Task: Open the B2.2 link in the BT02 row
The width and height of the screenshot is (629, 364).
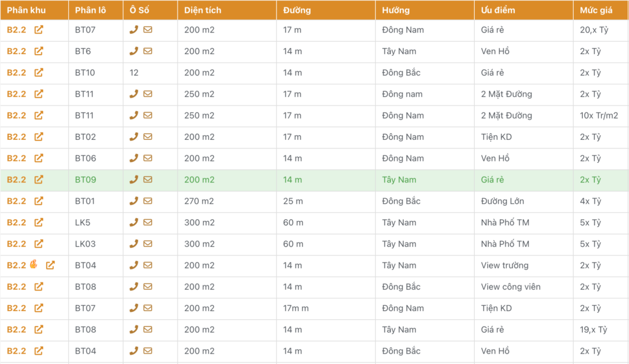Action: (17, 137)
